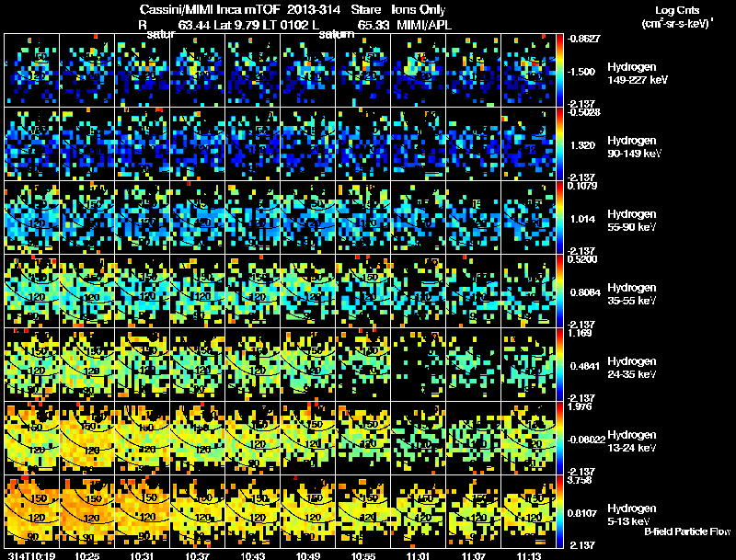
Task: Click the '3.758' colorbar maximum value
Action: [580, 480]
